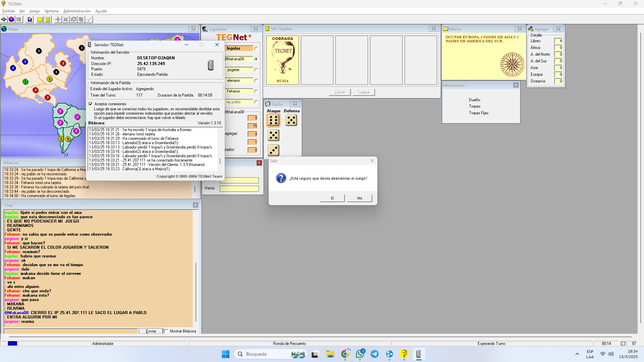Open TEGNet server app in taskbar
644x362 pixels.
click(x=419, y=354)
